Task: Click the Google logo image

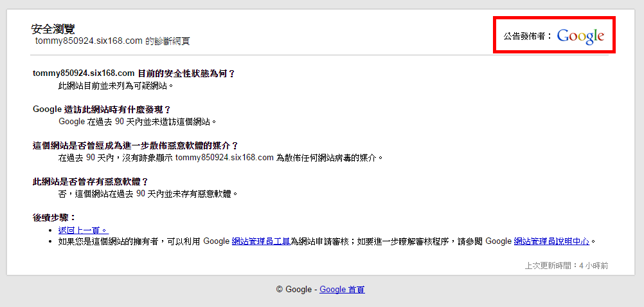Action: point(580,36)
